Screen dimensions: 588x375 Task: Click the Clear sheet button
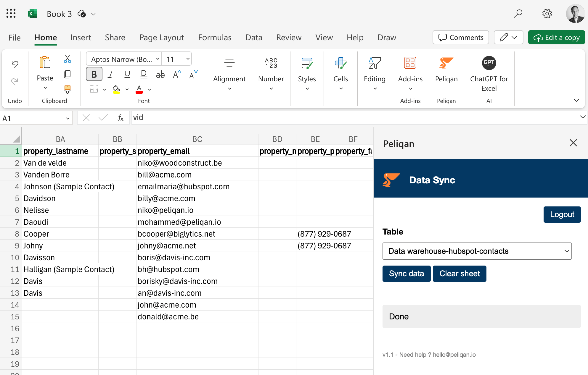pos(460,274)
